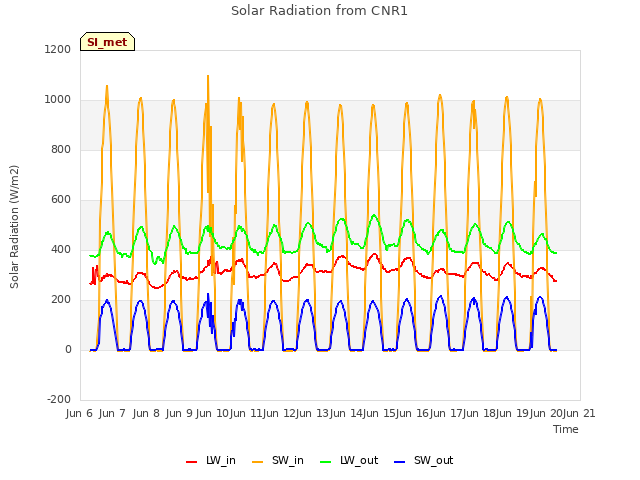Click the x-axis label Jun 13
The height and width of the screenshot is (480, 640).
pos(314,413)
